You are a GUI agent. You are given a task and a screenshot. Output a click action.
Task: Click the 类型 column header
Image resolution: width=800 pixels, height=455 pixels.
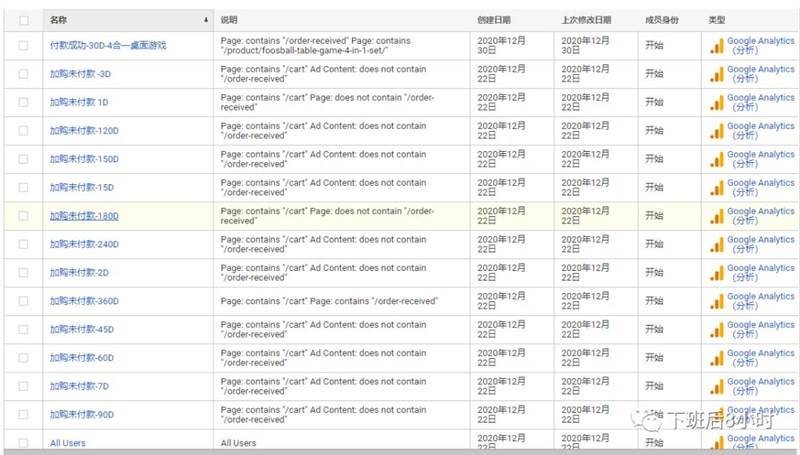click(717, 20)
